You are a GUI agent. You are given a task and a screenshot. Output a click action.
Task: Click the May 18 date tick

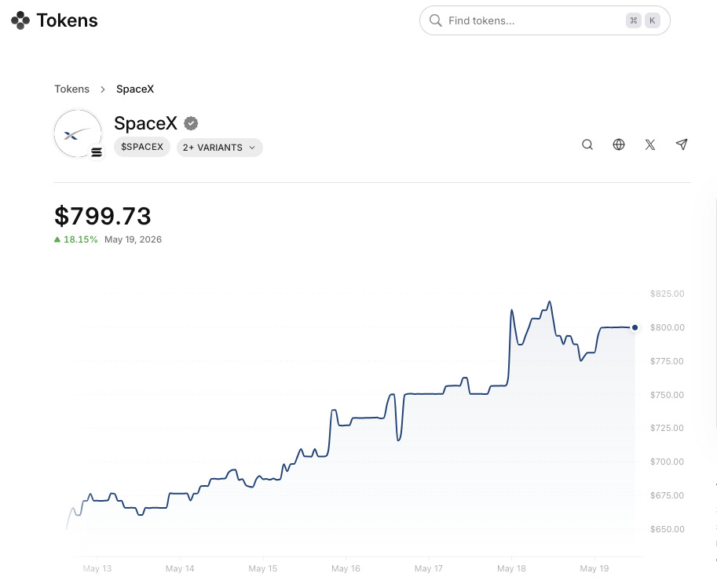coord(511,568)
